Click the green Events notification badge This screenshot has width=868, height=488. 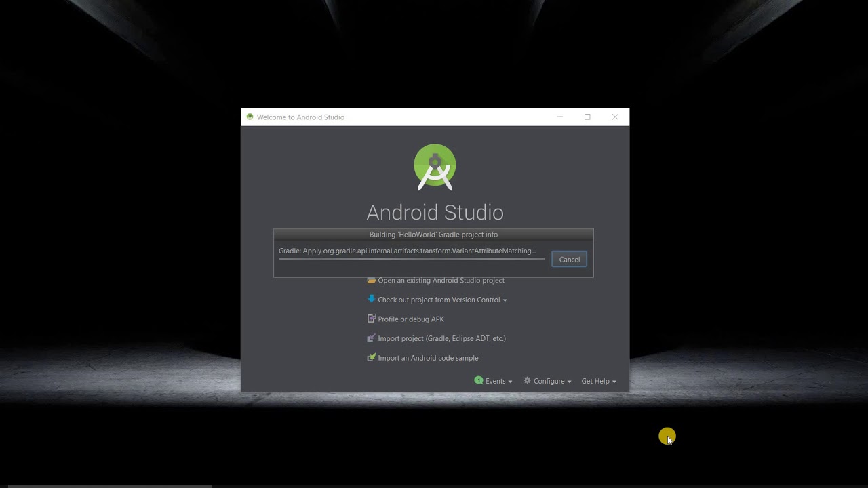point(479,381)
